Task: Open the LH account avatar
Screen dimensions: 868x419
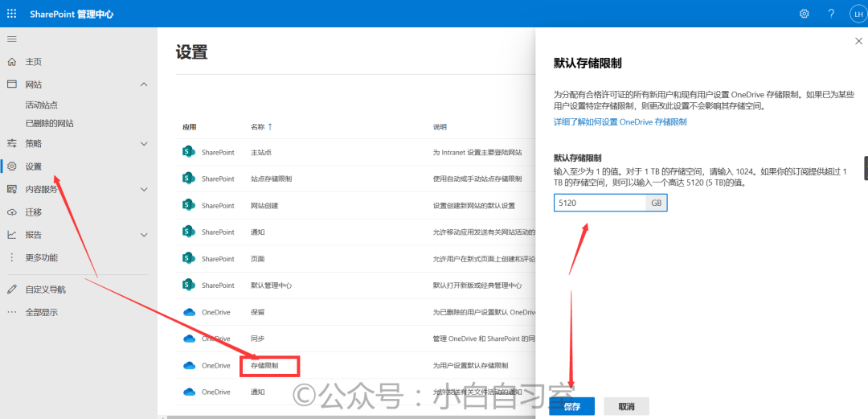Action: tap(858, 14)
